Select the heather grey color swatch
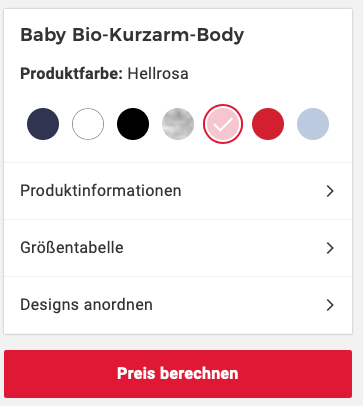This screenshot has width=363, height=406. (178, 124)
